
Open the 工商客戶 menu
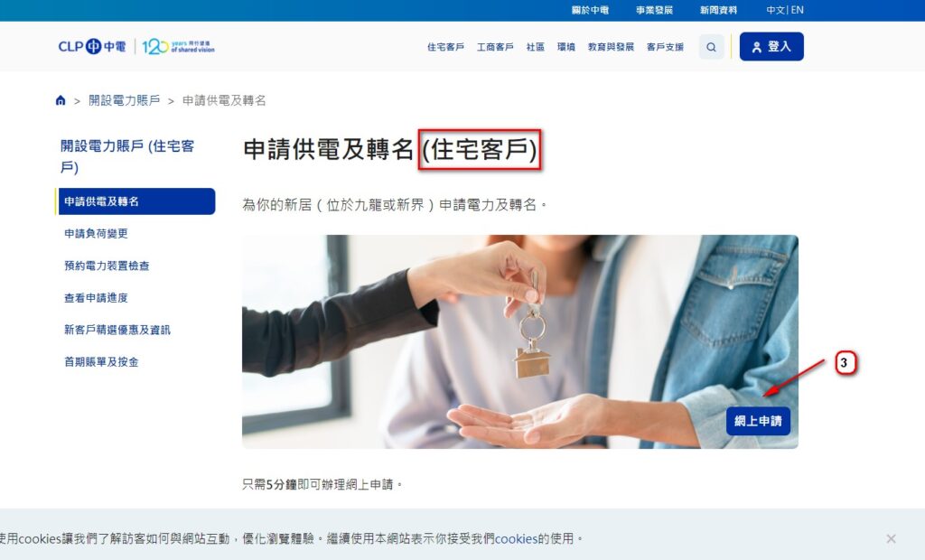click(x=495, y=47)
